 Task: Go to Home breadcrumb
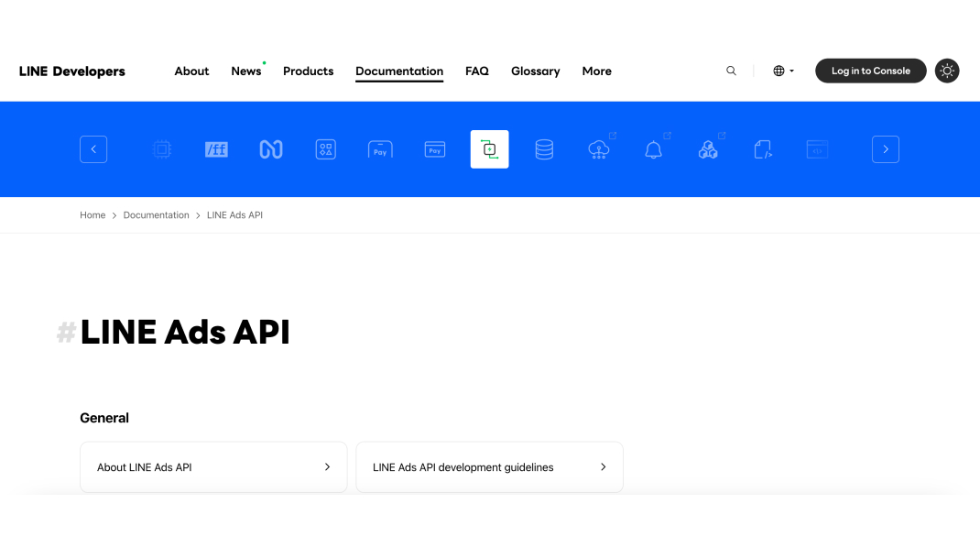coord(93,215)
